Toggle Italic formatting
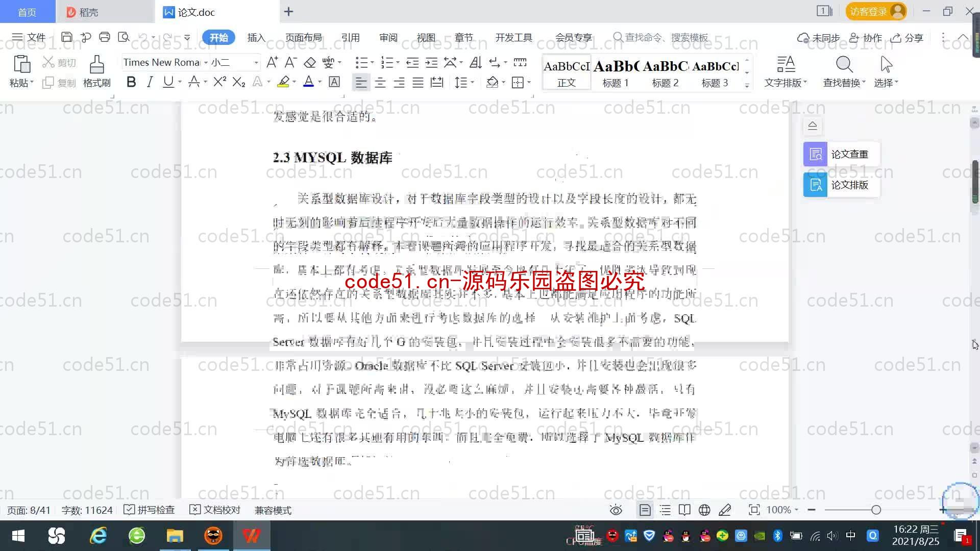980x551 pixels. (150, 82)
